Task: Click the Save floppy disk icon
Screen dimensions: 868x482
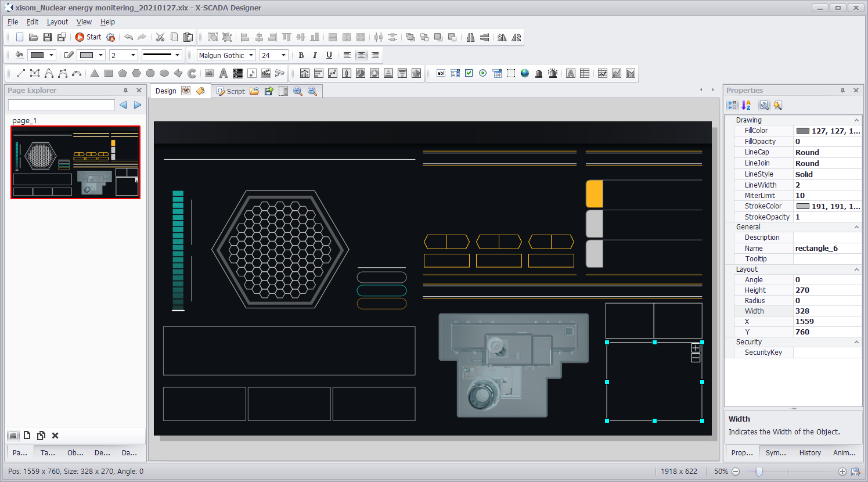Action: [x=48, y=37]
